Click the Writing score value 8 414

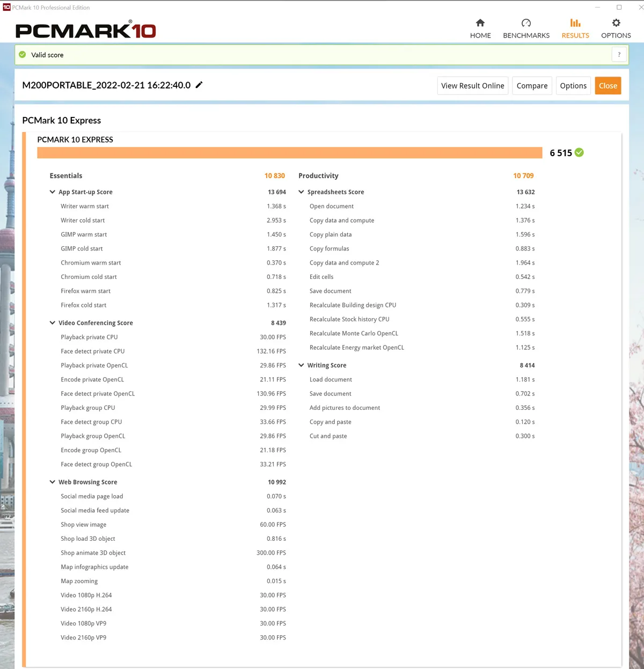point(528,365)
